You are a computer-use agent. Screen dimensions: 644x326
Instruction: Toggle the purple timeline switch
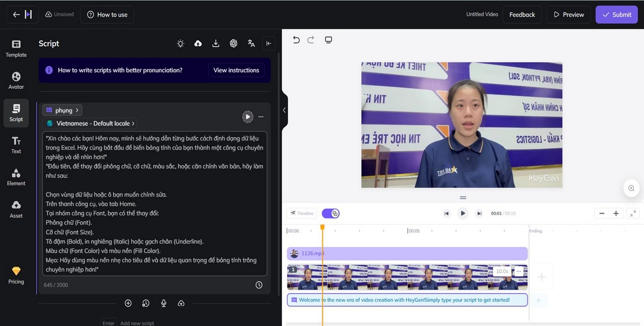click(x=331, y=213)
